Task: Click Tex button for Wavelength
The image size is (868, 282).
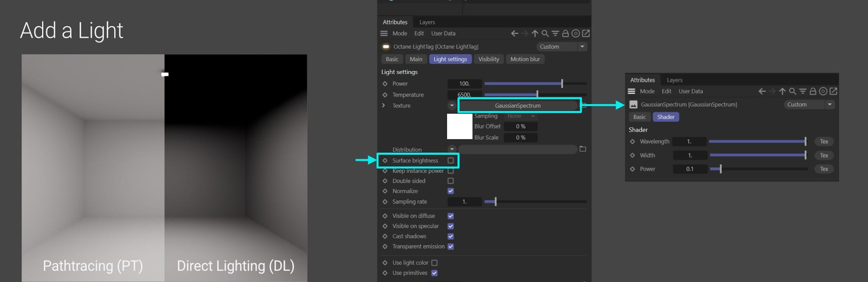Action: pyautogui.click(x=824, y=141)
